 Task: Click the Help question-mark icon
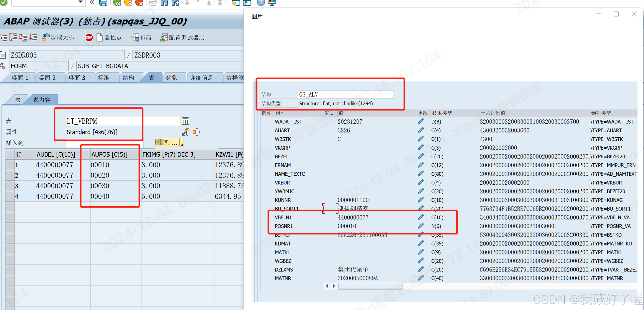[x=261, y=3]
